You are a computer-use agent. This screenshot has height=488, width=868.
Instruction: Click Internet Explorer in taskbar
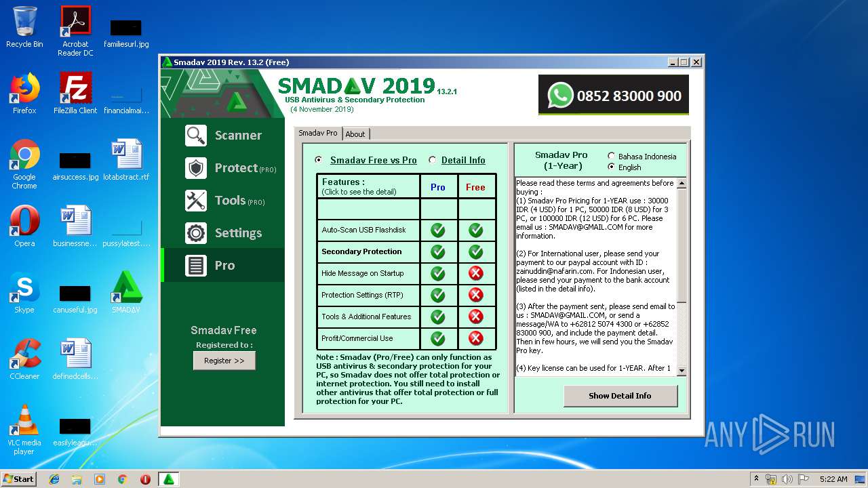click(54, 479)
